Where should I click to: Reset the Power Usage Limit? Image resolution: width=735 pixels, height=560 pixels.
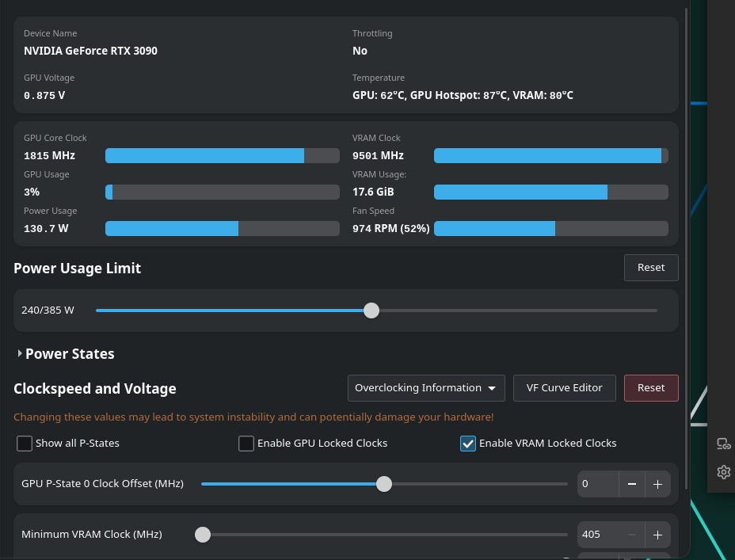coord(651,268)
